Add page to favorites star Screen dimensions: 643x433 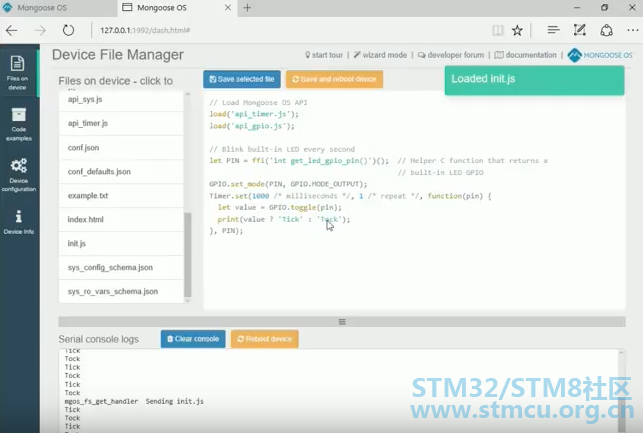click(517, 30)
